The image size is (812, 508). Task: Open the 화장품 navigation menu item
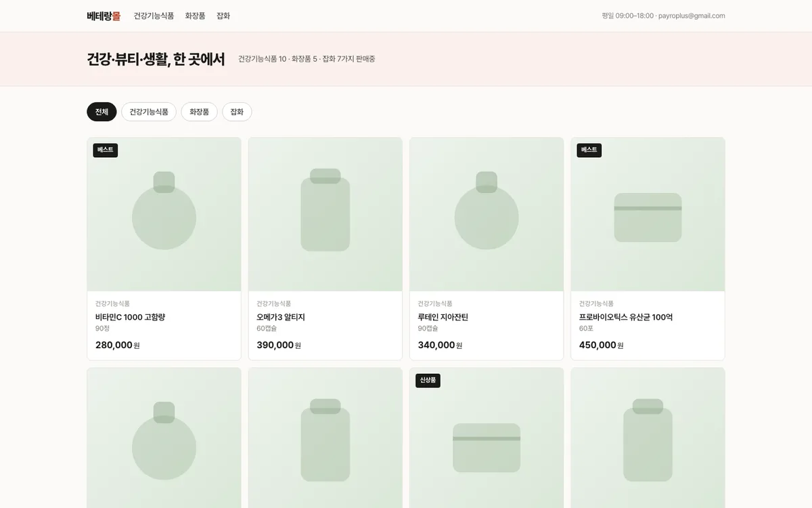[195, 16]
